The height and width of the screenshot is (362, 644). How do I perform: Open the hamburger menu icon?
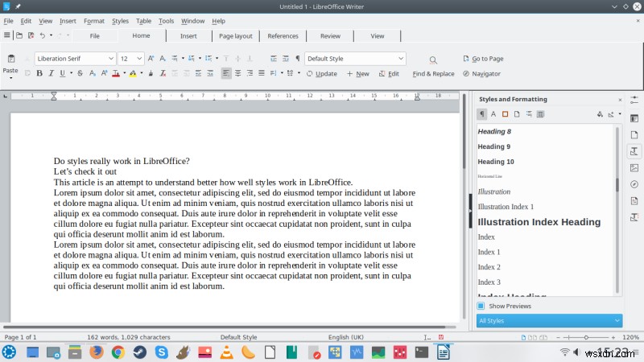click(x=7, y=35)
